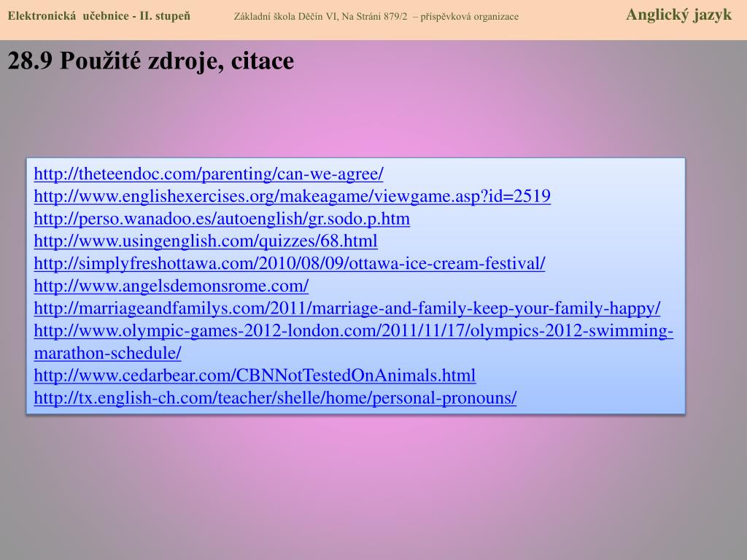Open the angelsdemonsrome.com link
Image resolution: width=747 pixels, height=560 pixels.
(x=171, y=286)
